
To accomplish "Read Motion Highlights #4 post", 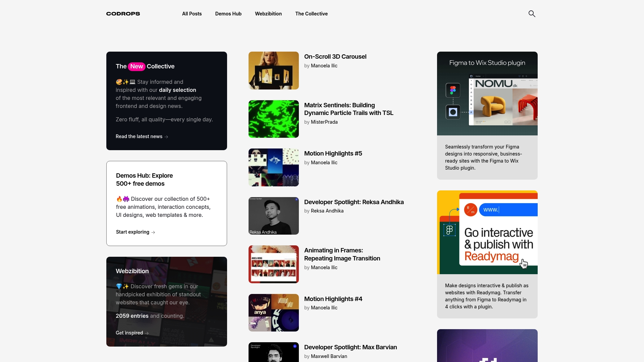I will 333,299.
